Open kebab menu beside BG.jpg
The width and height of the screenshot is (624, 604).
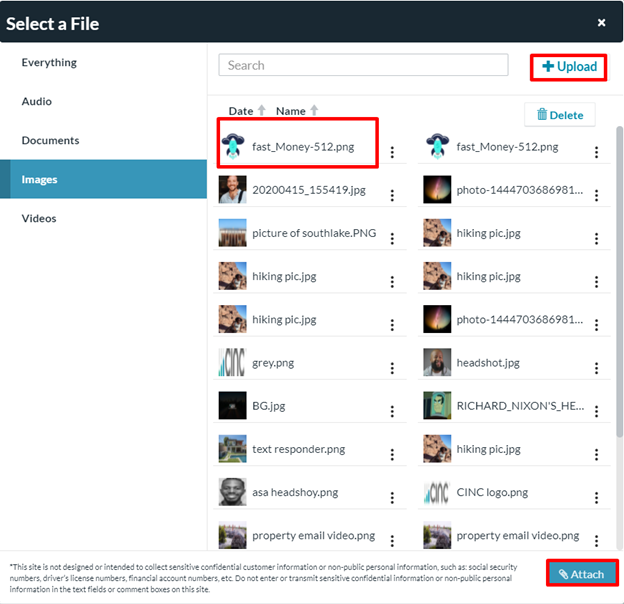(392, 411)
